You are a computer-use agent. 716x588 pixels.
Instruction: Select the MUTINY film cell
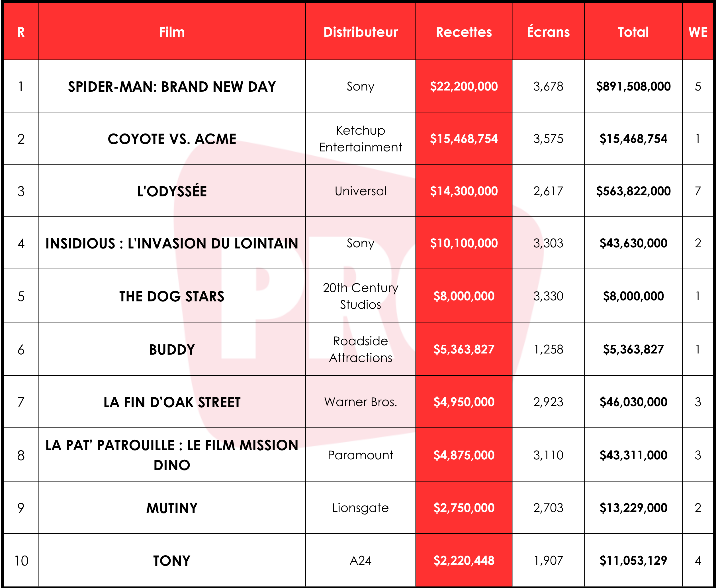172,508
